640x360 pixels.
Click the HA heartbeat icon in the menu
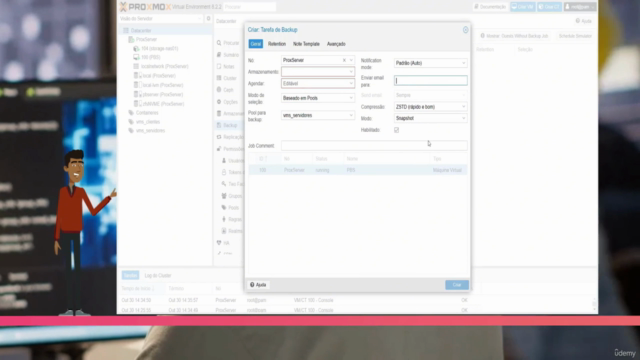(219, 243)
